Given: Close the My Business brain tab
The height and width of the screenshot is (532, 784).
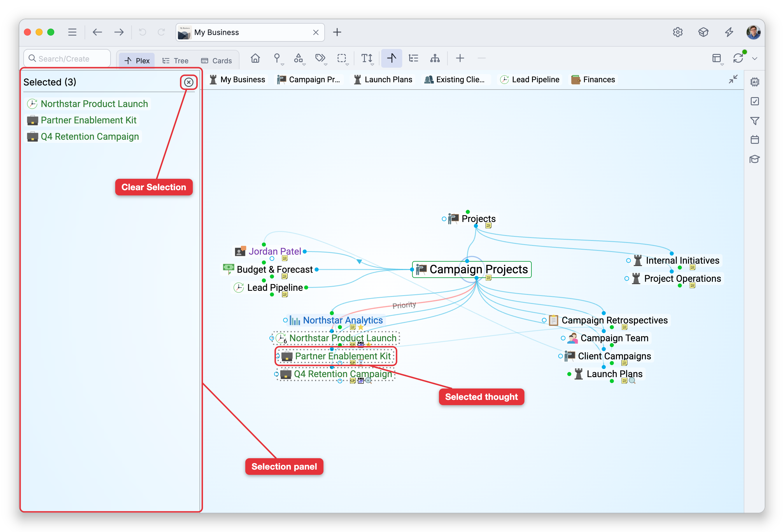Looking at the screenshot, I should click(x=316, y=32).
